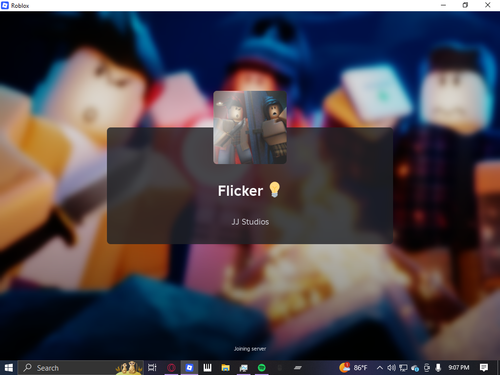Open the piano keys app in taskbar
Viewport: 500px width, 375px height.
(x=207, y=368)
